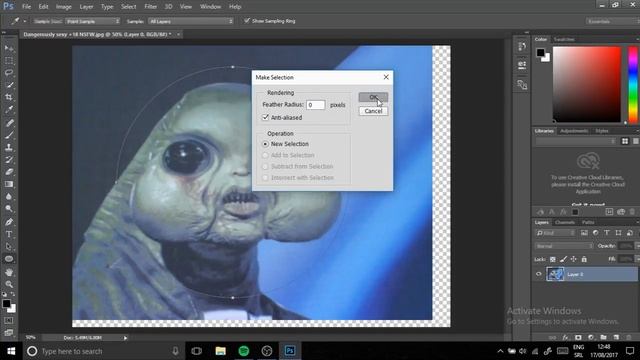Switch to the Adjustments tab
This screenshot has height=360, width=640.
[574, 131]
